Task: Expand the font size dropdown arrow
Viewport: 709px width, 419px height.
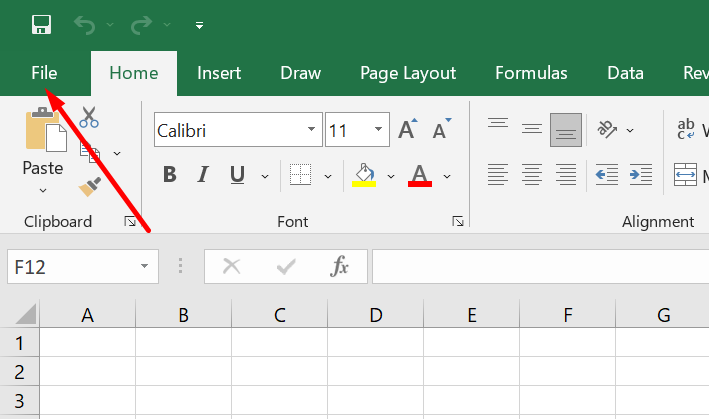Action: 378,130
